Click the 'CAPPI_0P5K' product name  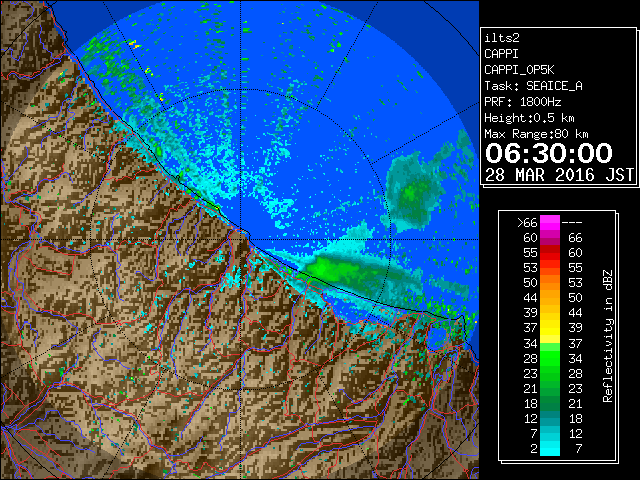519,70
